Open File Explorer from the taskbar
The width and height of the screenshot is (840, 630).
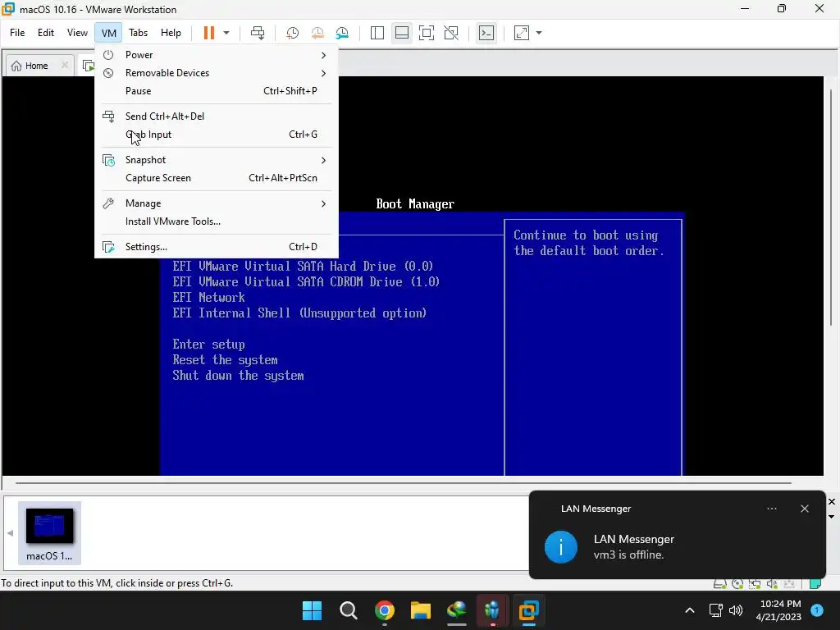tap(421, 610)
